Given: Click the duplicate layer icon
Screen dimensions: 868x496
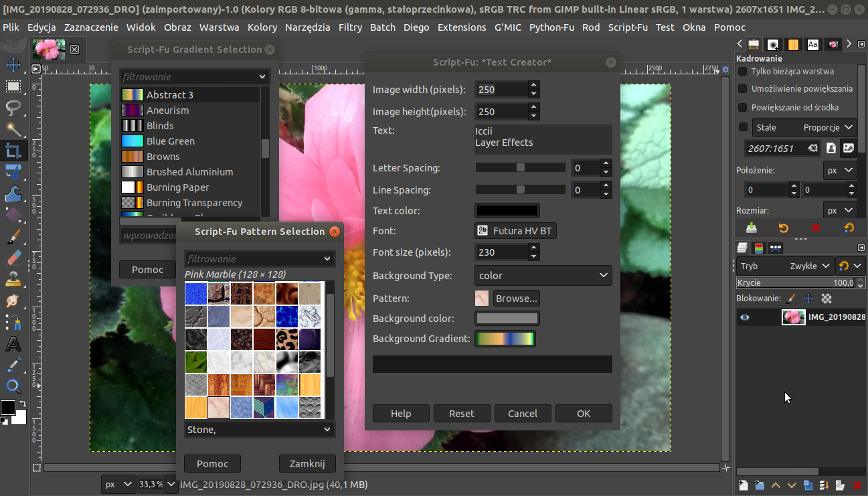Looking at the screenshot, I should tap(808, 485).
